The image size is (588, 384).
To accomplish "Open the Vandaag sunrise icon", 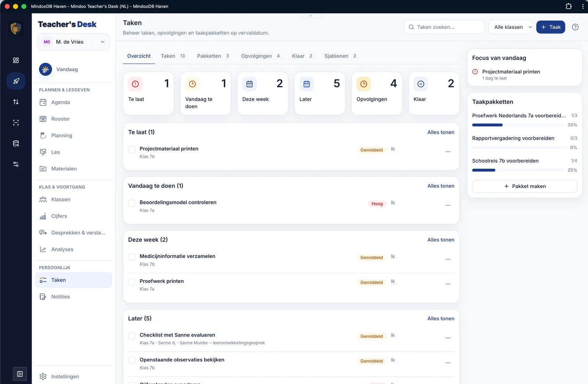I will [x=46, y=69].
